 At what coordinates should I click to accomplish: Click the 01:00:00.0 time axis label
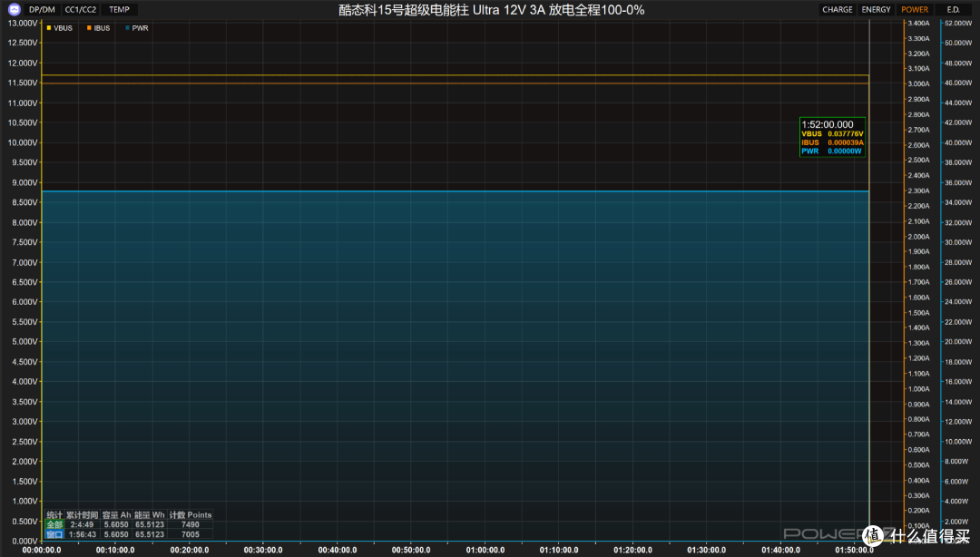tap(485, 550)
